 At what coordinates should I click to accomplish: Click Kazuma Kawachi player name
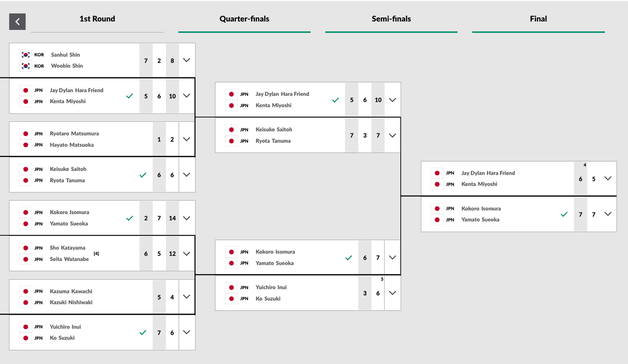point(71,291)
